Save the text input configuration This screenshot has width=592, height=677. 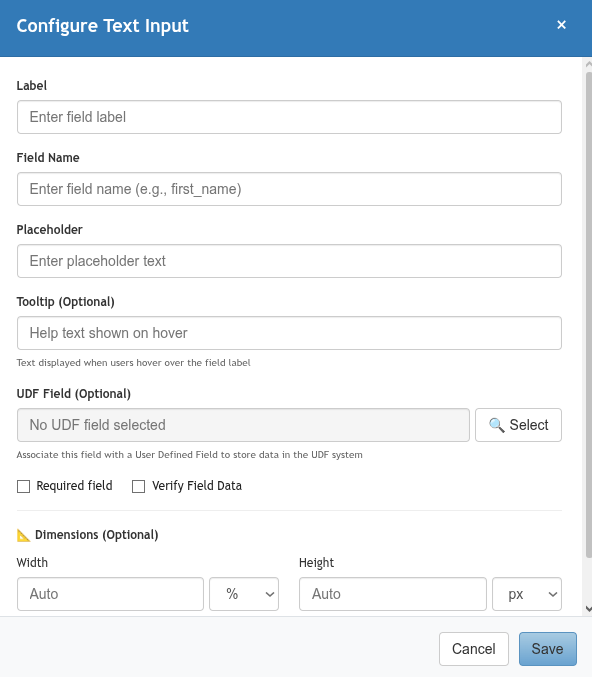548,649
